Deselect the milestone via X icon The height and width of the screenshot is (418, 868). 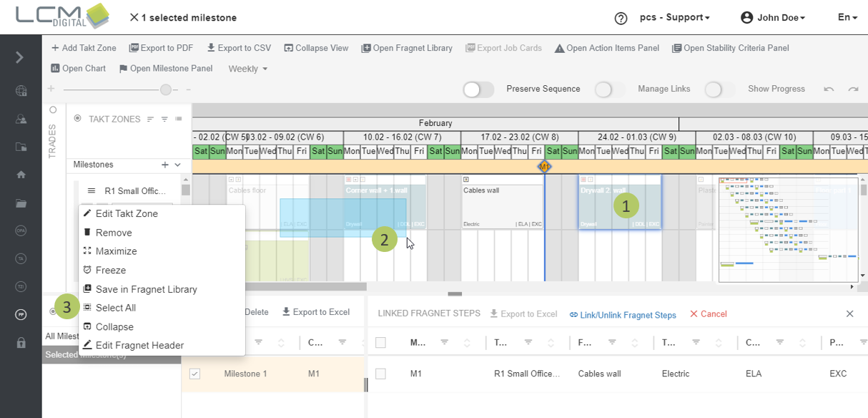point(134,17)
